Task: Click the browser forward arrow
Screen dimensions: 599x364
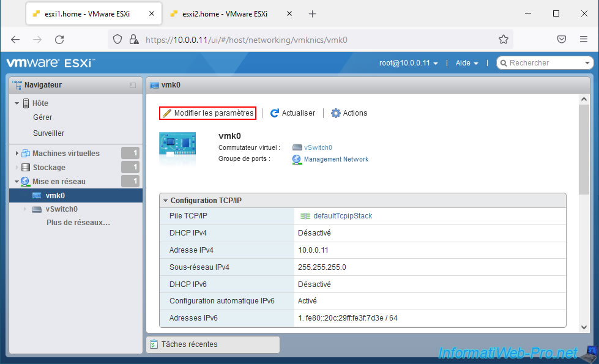Action: tap(37, 40)
